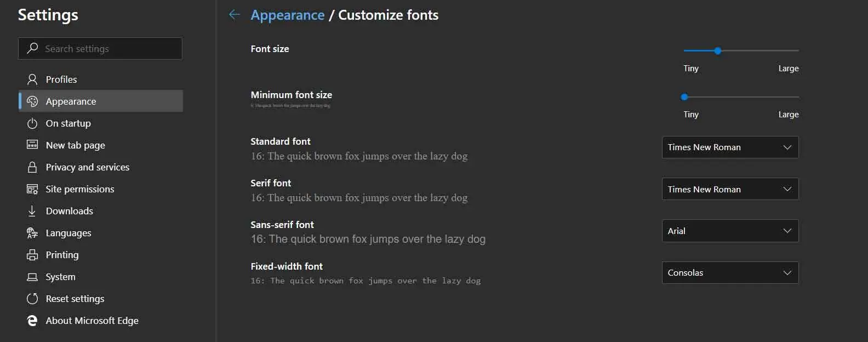Click the Site permissions icon
The height and width of the screenshot is (342, 868).
32,189
